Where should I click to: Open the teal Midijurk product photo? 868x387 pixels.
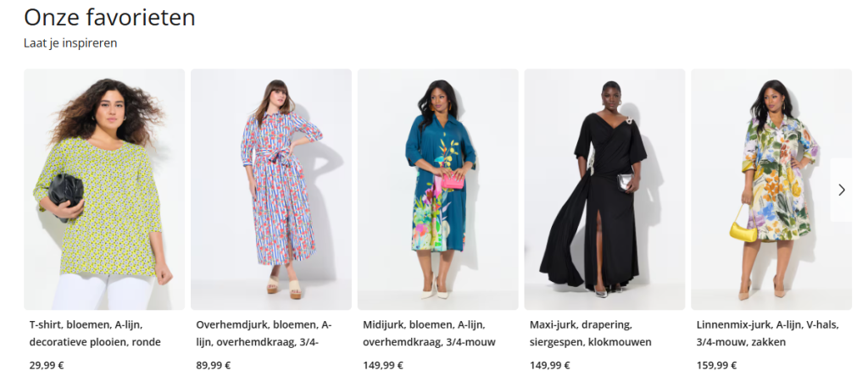438,189
